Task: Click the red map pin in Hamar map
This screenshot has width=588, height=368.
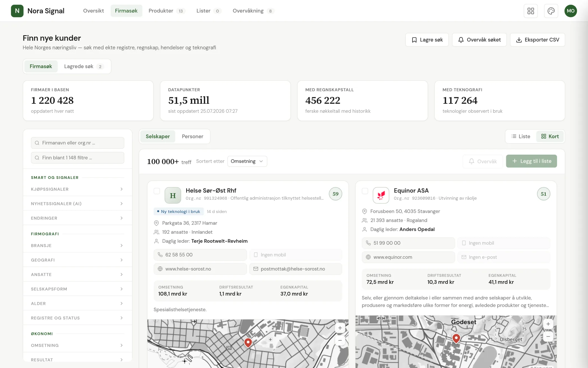Action: [x=248, y=342]
